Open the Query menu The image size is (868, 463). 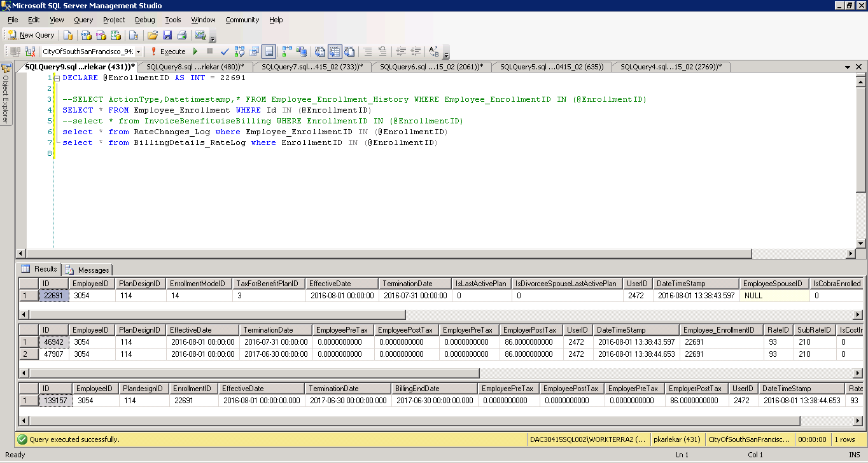(x=83, y=20)
